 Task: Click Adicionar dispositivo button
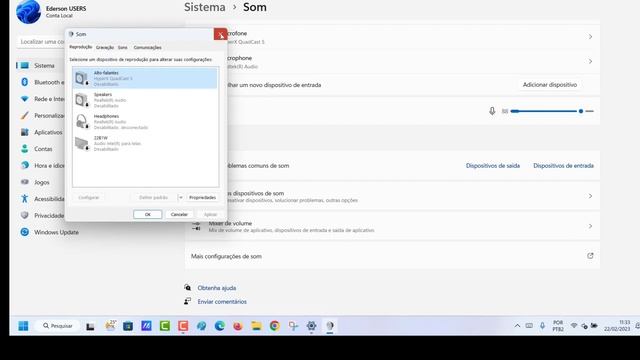click(550, 85)
